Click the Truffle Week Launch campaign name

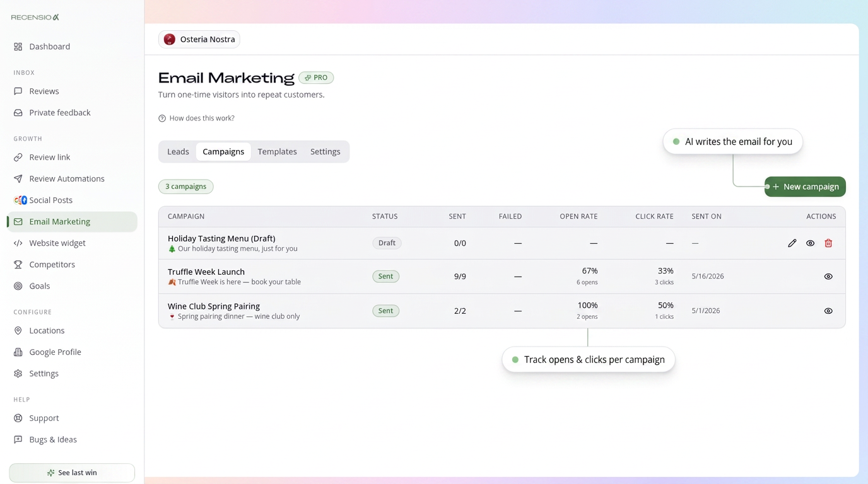206,272
